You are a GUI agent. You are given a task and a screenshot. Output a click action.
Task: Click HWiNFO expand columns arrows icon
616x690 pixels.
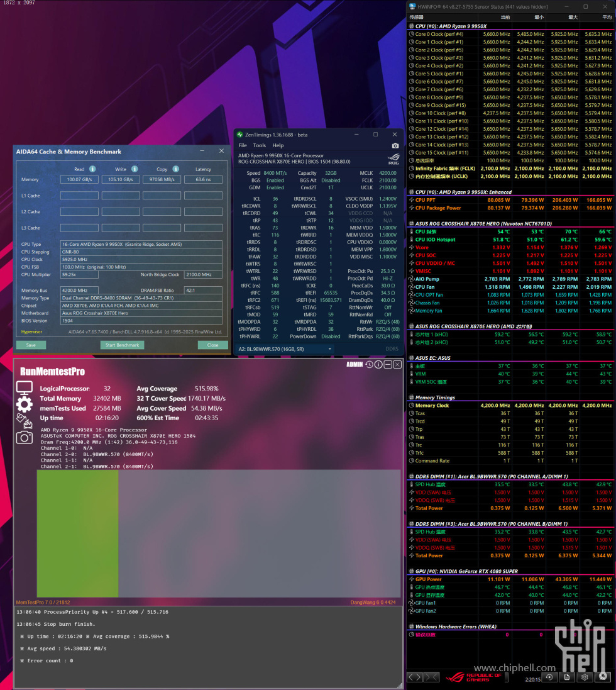tap(416, 677)
